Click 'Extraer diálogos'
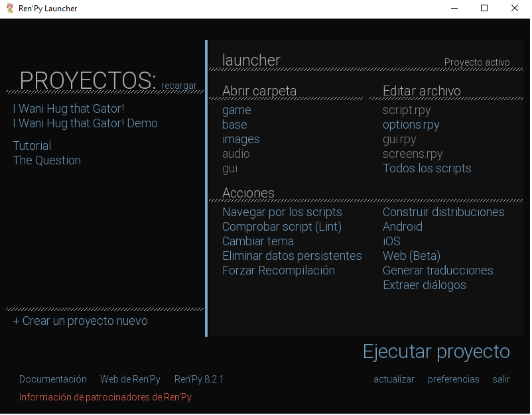 click(x=424, y=285)
